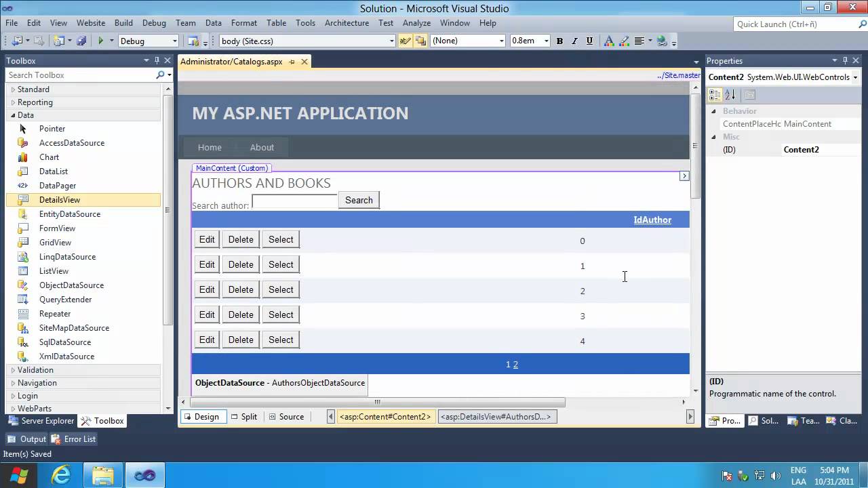Open the (None) block format dropdown
Screen dimensions: 868x488
click(x=502, y=41)
